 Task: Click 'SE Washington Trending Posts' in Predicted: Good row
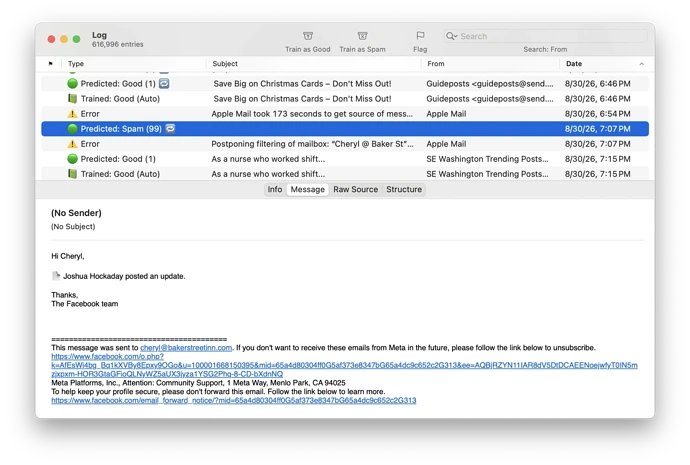point(487,159)
